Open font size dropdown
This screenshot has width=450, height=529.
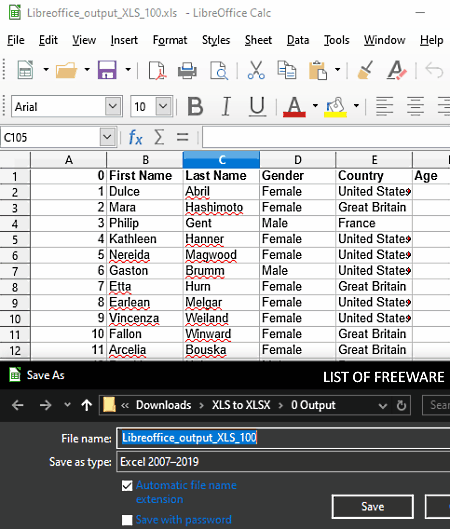click(x=163, y=106)
